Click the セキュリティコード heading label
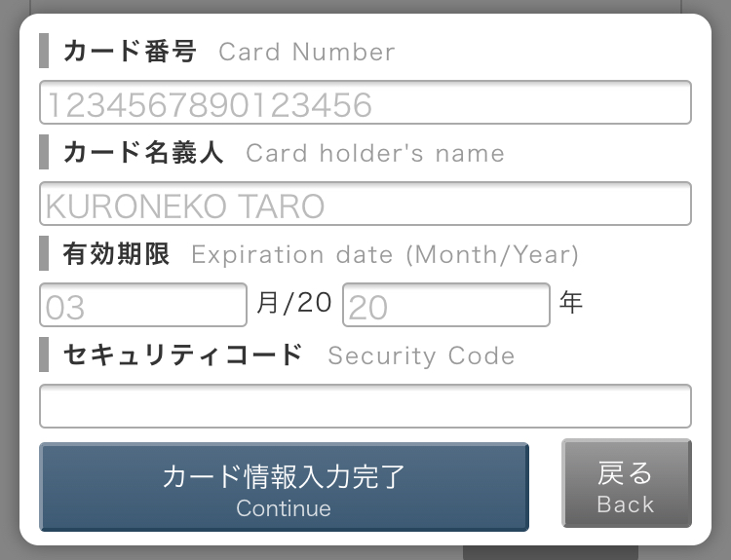731x560 pixels. [183, 355]
